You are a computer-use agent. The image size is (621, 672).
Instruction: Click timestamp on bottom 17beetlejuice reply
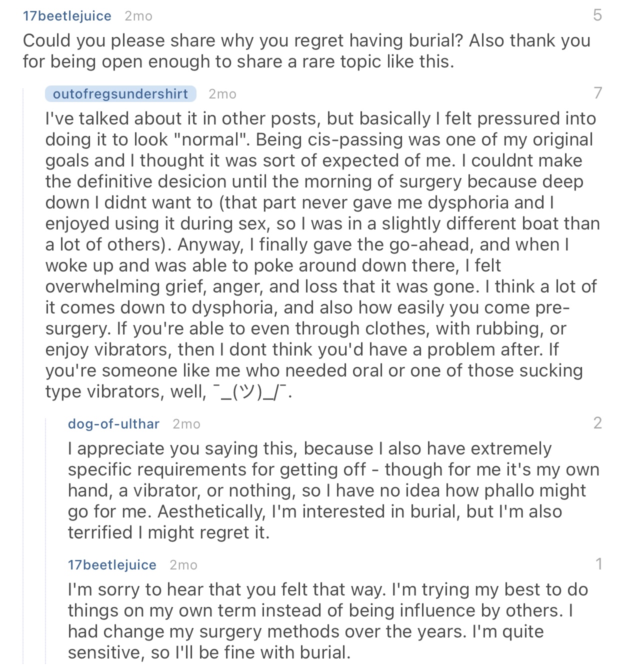(x=183, y=565)
